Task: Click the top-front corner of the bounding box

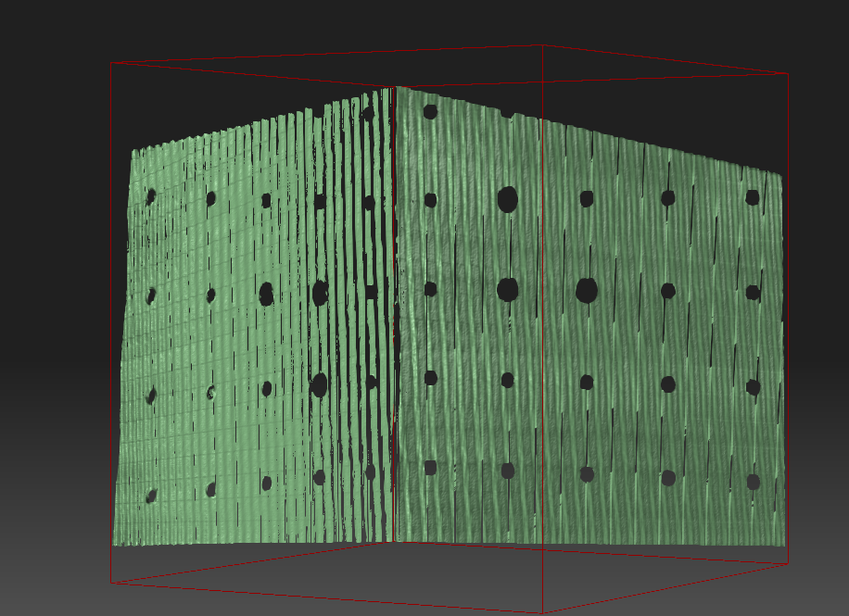Action: coord(543,44)
